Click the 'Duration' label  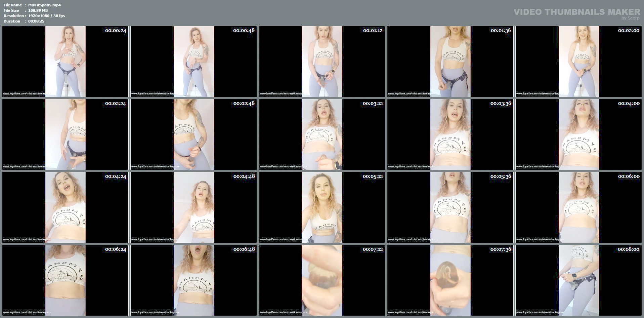click(12, 21)
